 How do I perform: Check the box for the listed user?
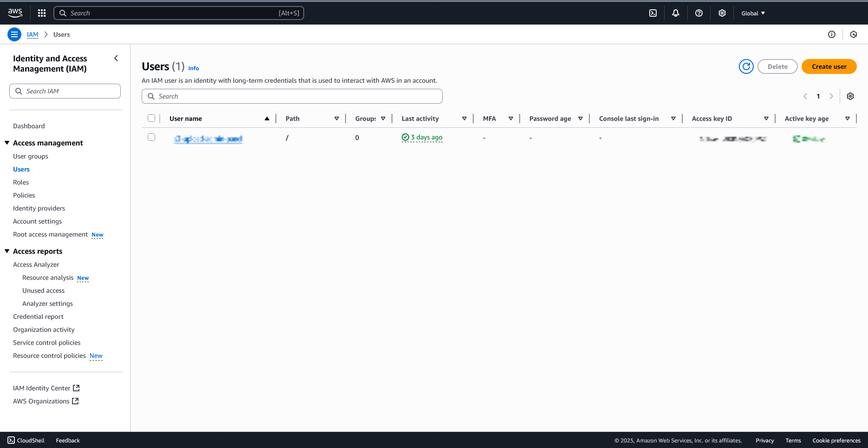pyautogui.click(x=151, y=137)
